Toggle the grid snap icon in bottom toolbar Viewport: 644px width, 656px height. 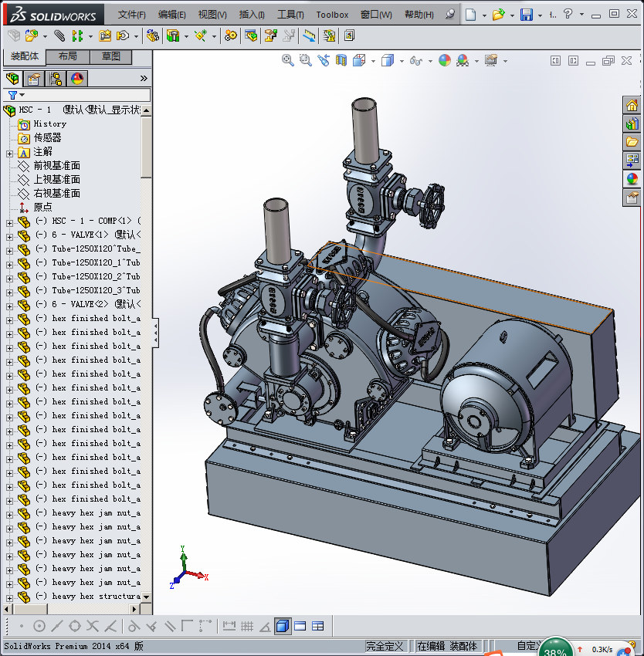coord(247,626)
